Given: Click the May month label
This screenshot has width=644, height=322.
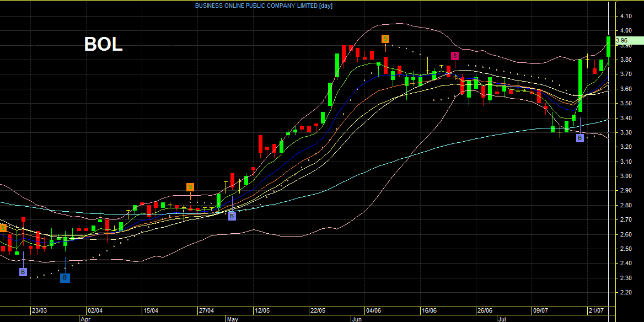Looking at the screenshot, I should (233, 319).
